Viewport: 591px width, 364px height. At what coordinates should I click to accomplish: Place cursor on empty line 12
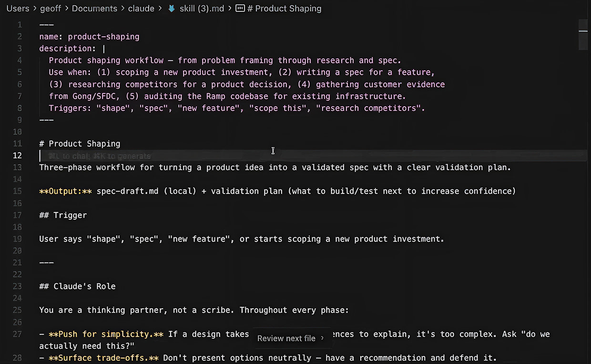pos(313,155)
